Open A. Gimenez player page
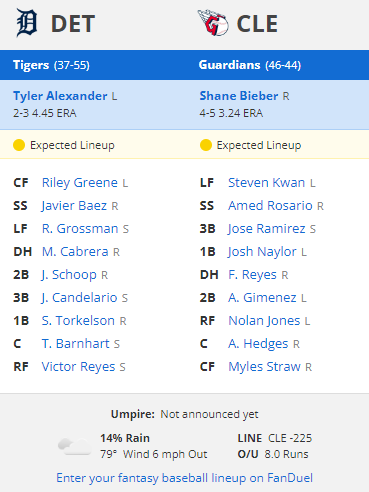369x492 pixels. click(262, 298)
